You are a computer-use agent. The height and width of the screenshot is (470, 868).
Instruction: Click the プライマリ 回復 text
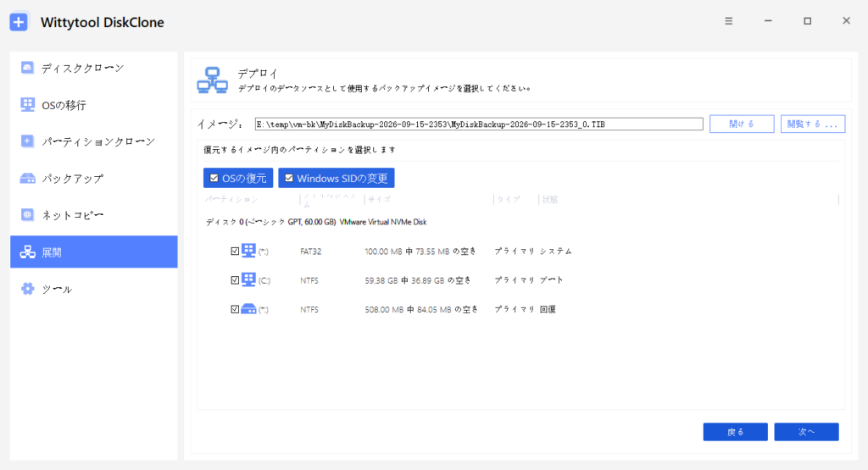(x=525, y=310)
